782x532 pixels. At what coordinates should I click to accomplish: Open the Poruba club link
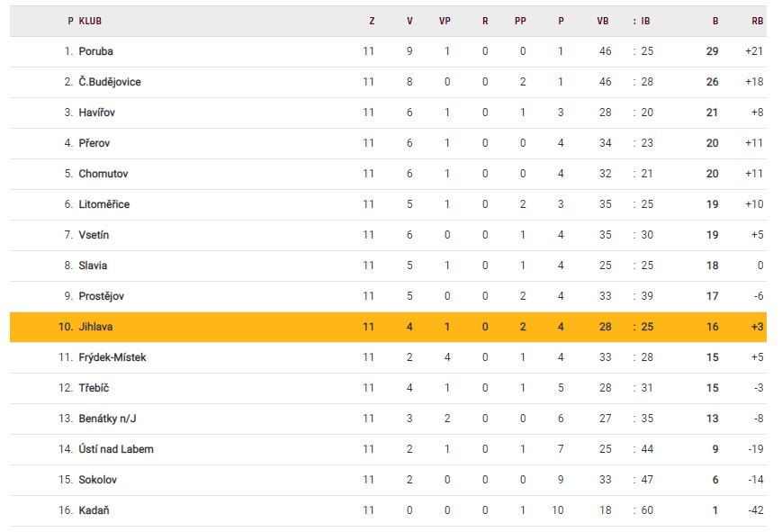[96, 51]
